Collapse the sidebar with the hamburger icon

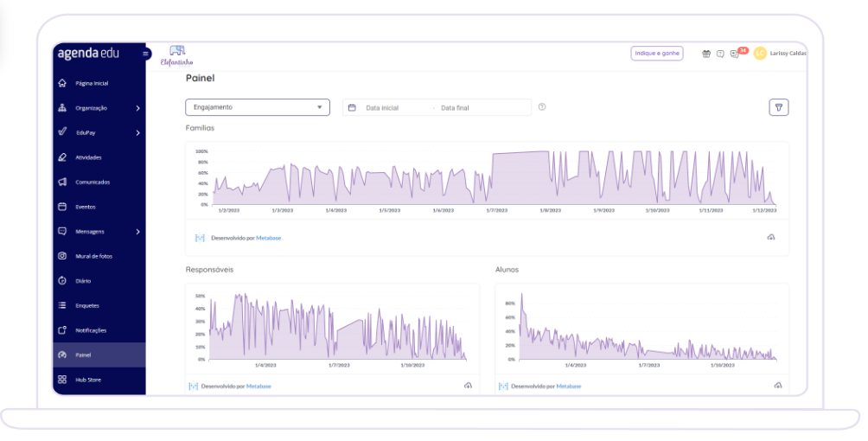[x=145, y=54]
